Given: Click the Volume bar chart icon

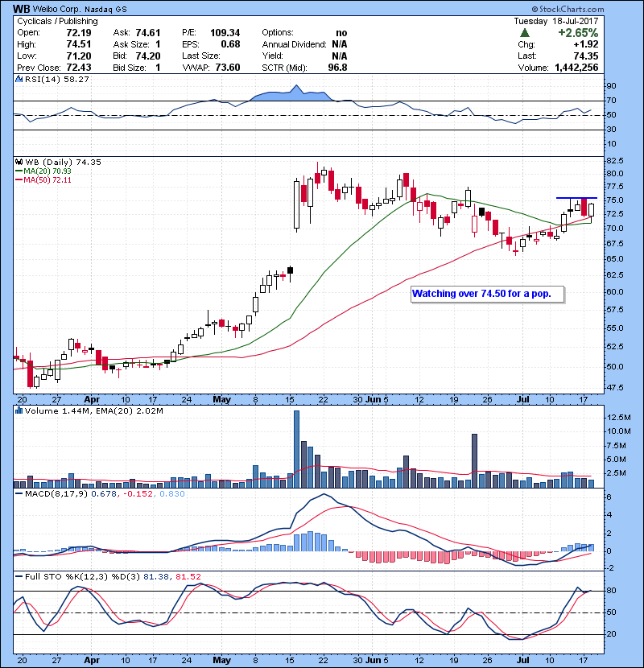Looking at the screenshot, I should 19,411.
